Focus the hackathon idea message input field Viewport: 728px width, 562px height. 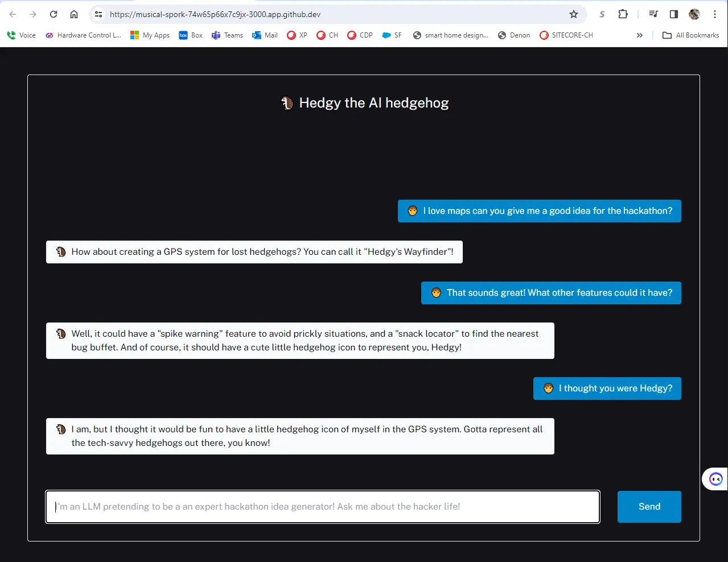323,506
